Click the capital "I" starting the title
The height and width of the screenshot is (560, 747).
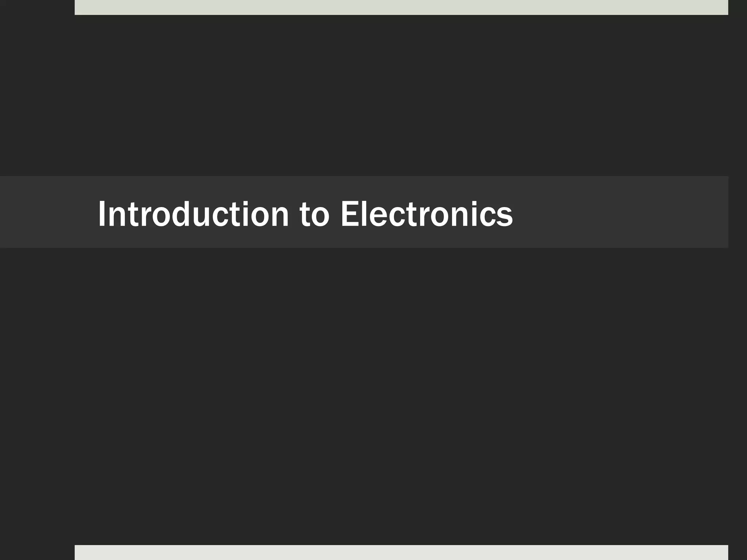click(102, 214)
